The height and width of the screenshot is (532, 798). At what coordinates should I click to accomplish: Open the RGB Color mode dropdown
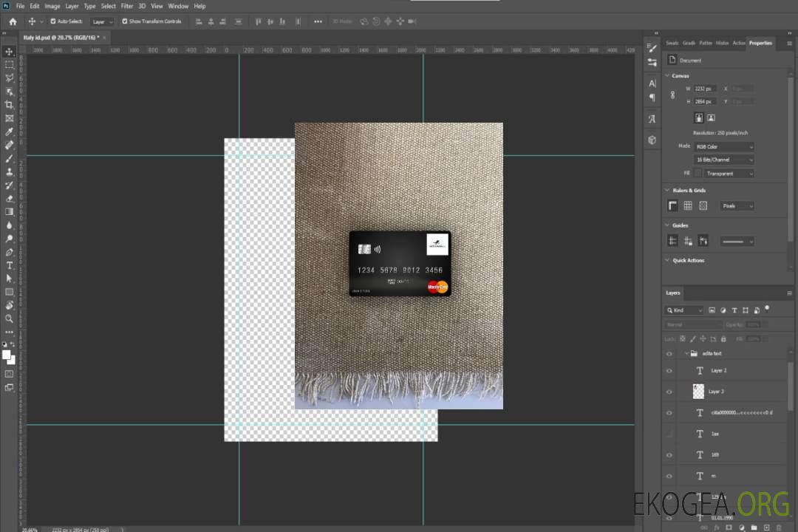724,146
